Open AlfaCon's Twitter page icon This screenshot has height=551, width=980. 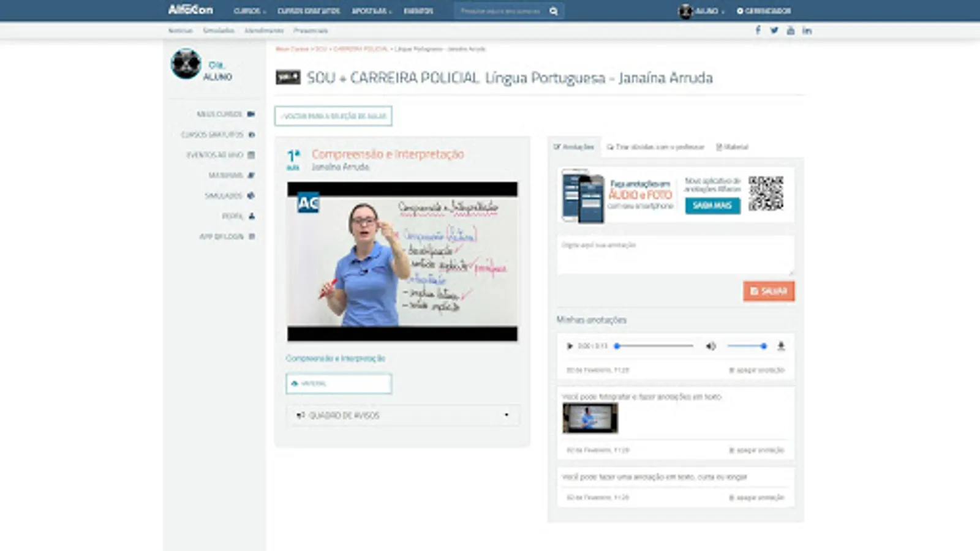(774, 30)
